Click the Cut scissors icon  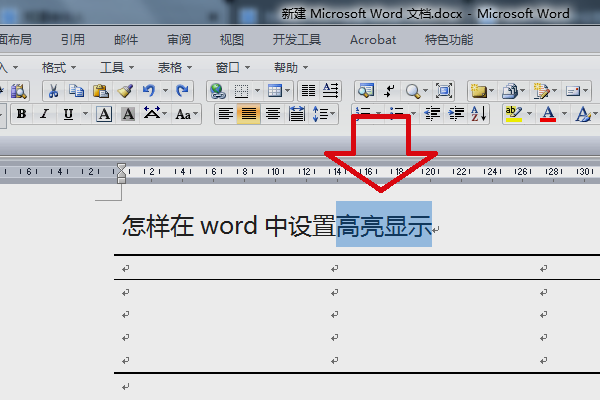[53, 91]
